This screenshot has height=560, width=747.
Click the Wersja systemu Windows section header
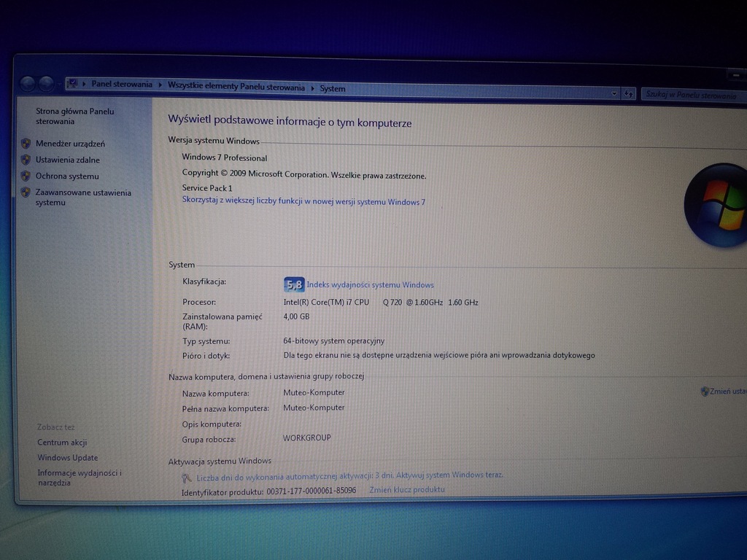pyautogui.click(x=214, y=141)
